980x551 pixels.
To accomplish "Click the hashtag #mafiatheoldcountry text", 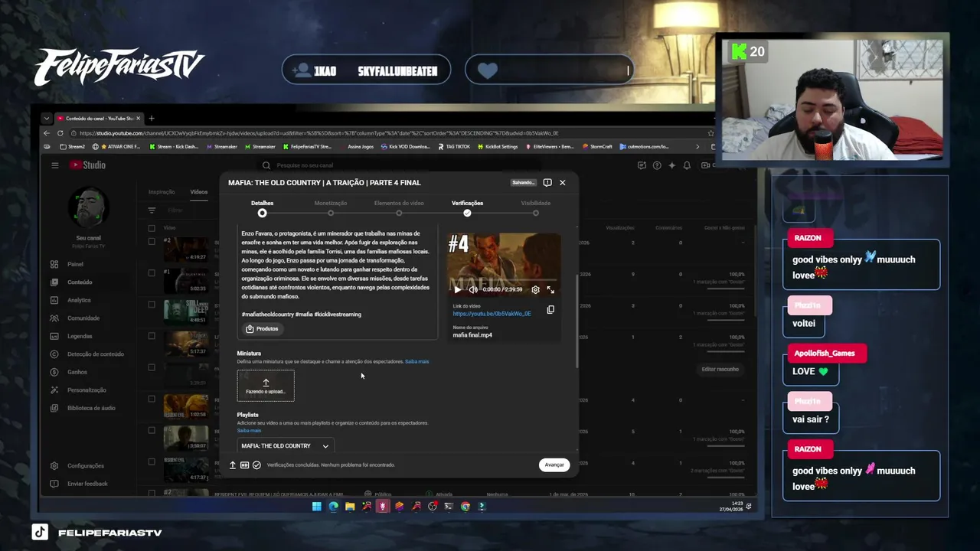I will click(x=267, y=315).
